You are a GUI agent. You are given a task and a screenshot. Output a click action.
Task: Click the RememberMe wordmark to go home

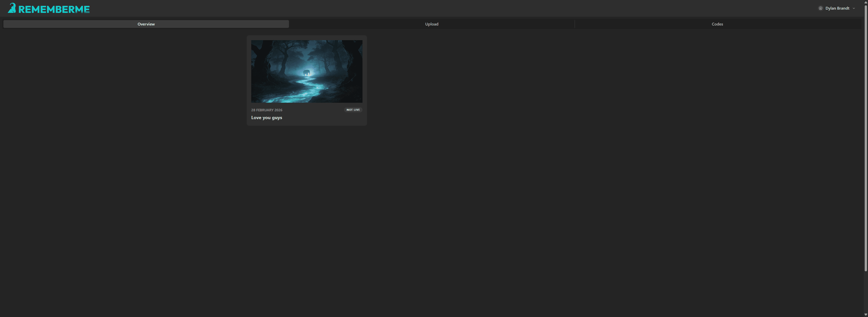pos(54,8)
